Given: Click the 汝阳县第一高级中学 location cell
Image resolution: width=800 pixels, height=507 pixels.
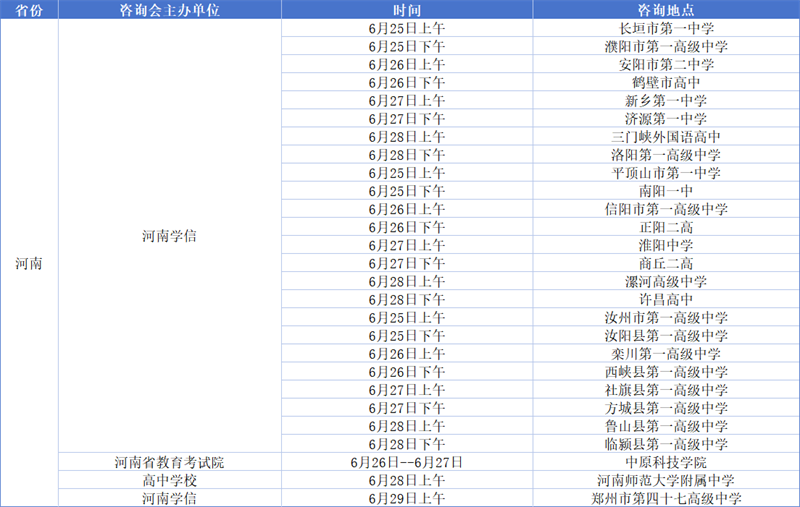Looking at the screenshot, I should 666,336.
